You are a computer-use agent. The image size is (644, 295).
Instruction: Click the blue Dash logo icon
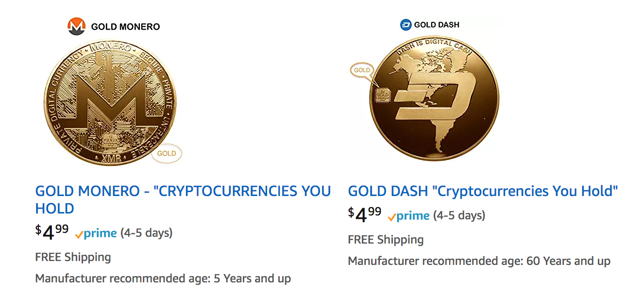tap(406, 25)
